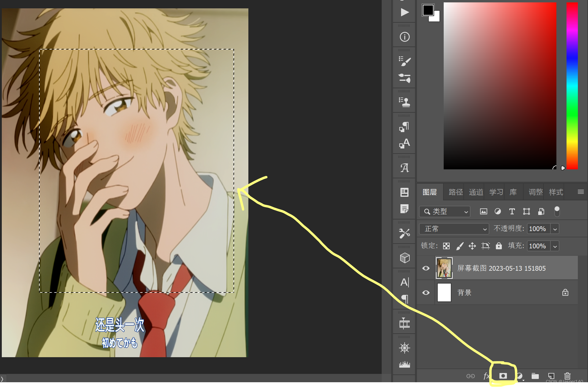
Task: Toggle artboard auto-nesting lock icon
Action: [485, 246]
